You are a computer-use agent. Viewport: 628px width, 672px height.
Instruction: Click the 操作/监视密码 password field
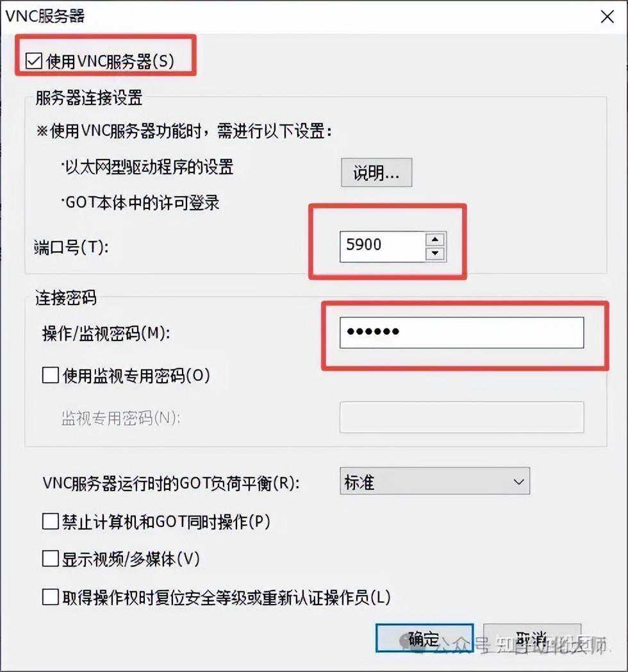point(461,333)
